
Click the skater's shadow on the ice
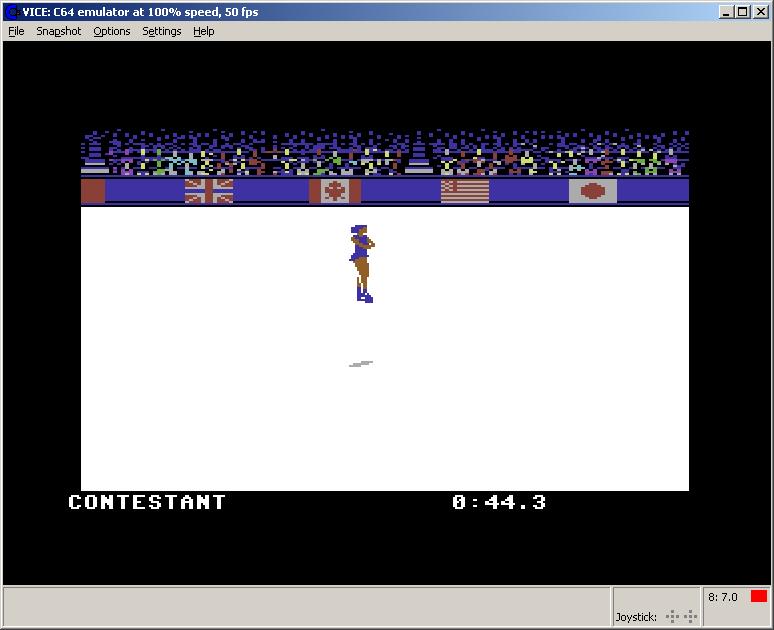click(x=361, y=364)
